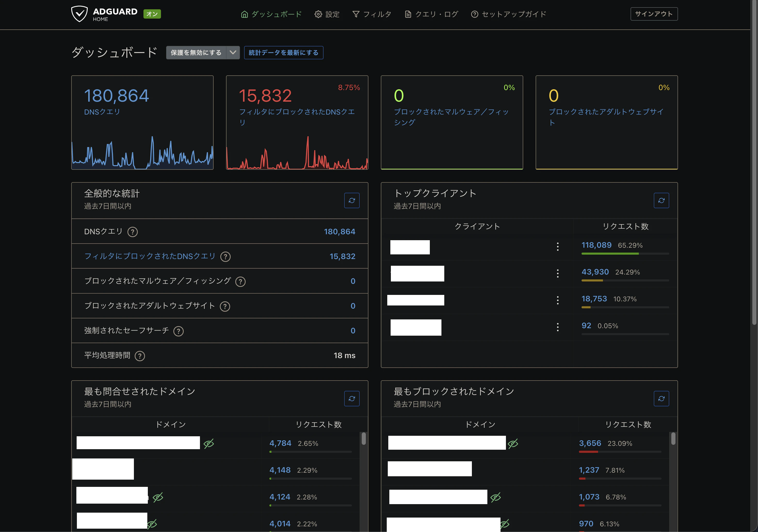Go to クエリ・ログ page
This screenshot has height=532, width=758.
point(431,14)
